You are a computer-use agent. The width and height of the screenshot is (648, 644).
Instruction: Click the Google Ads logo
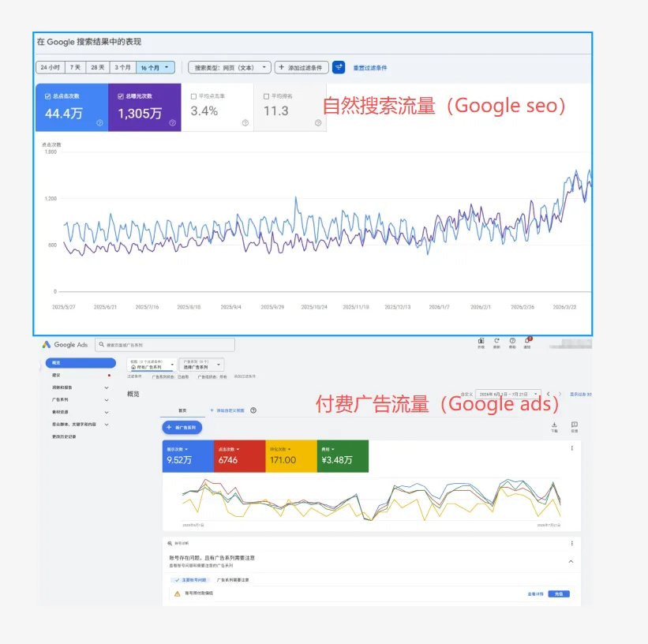pyautogui.click(x=47, y=344)
